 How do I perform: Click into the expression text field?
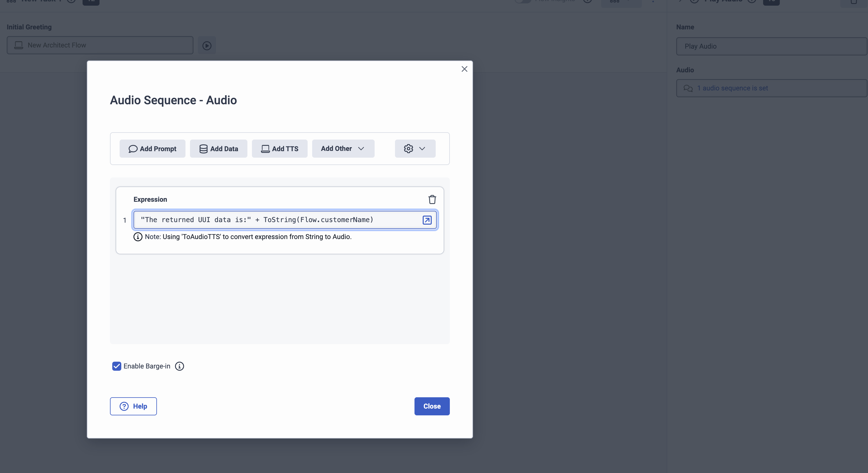click(276, 220)
